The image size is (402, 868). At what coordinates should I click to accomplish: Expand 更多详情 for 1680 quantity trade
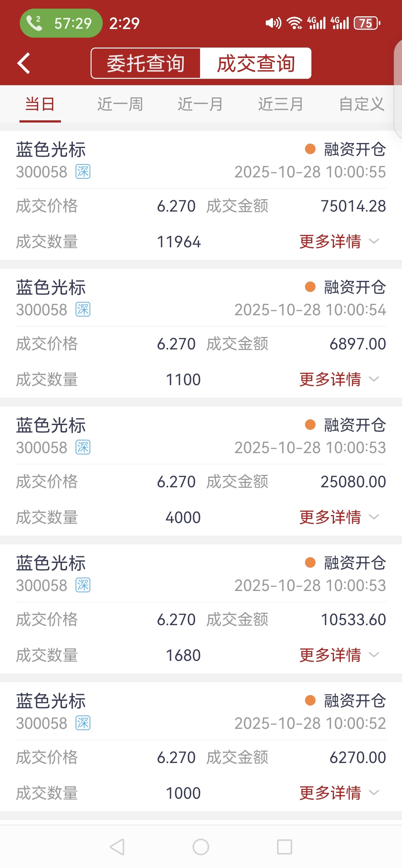tap(340, 655)
